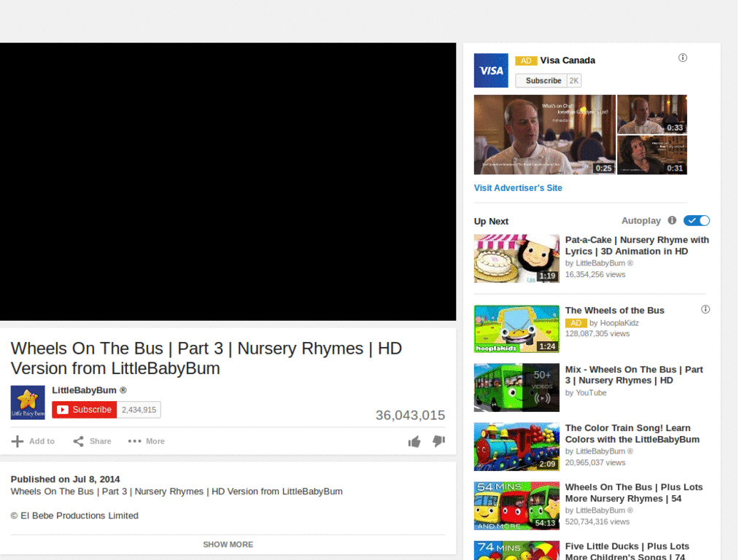The width and height of the screenshot is (747, 560).
Task: Click the 74 MINS ducks thumbnail
Action: 516,551
